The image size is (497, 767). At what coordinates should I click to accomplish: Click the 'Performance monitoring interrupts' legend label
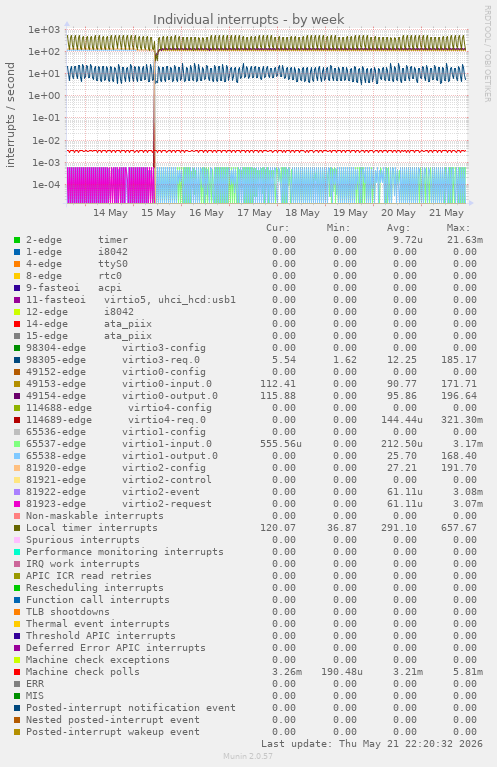[x=125, y=552]
